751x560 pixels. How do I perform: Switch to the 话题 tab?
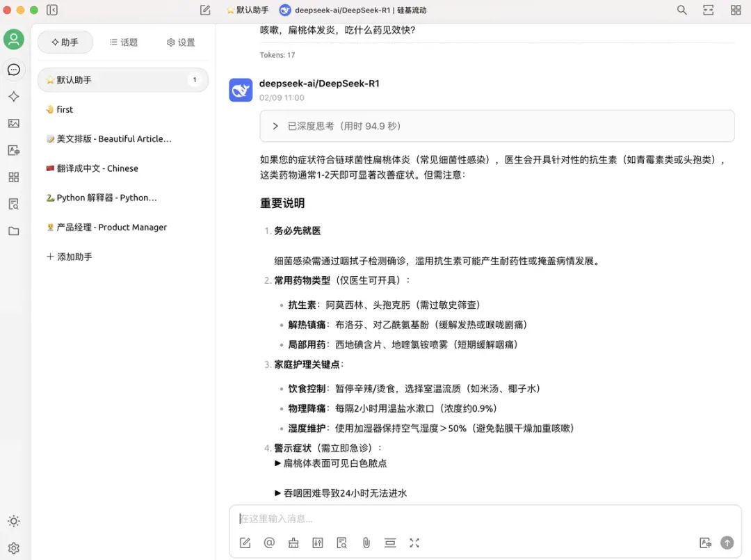(x=123, y=42)
